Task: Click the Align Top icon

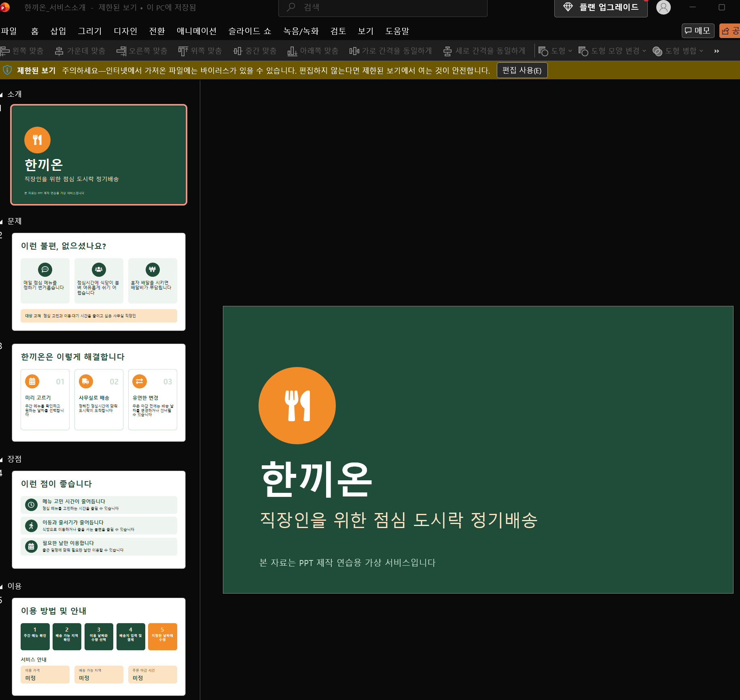Action: click(x=183, y=51)
